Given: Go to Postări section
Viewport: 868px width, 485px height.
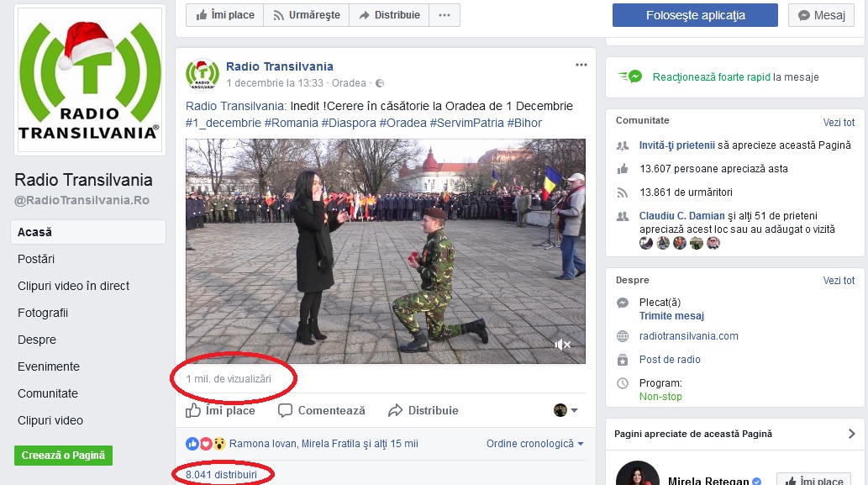Looking at the screenshot, I should (x=36, y=259).
